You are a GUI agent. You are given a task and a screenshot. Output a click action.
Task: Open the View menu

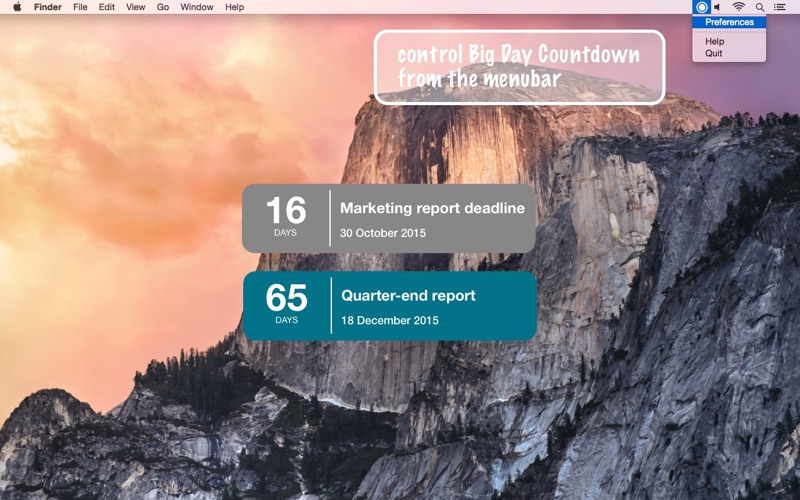click(135, 7)
